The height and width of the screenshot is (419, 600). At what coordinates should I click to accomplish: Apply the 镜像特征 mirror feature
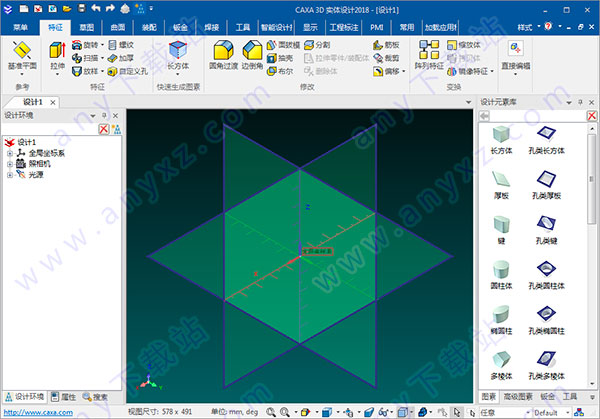(x=467, y=71)
